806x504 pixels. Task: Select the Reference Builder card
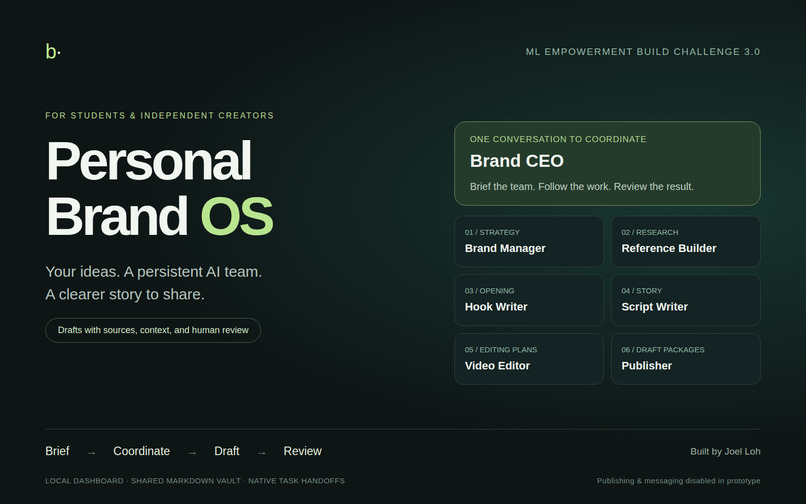pyautogui.click(x=685, y=241)
